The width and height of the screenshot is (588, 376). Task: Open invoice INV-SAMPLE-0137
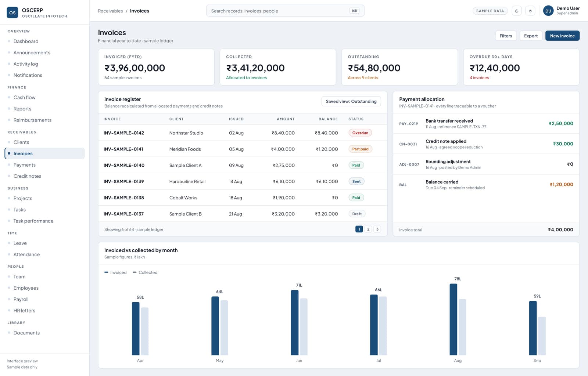pyautogui.click(x=123, y=214)
